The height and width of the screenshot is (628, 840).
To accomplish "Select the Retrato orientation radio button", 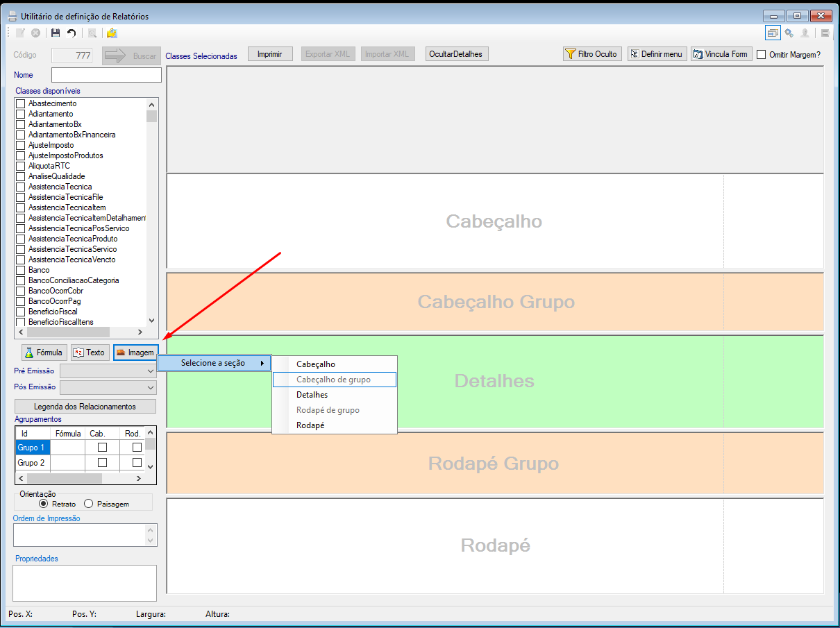I will pos(44,504).
